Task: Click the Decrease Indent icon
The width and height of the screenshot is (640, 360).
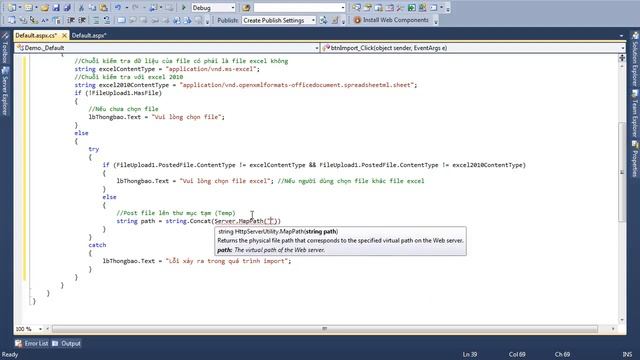Action: (x=71, y=20)
